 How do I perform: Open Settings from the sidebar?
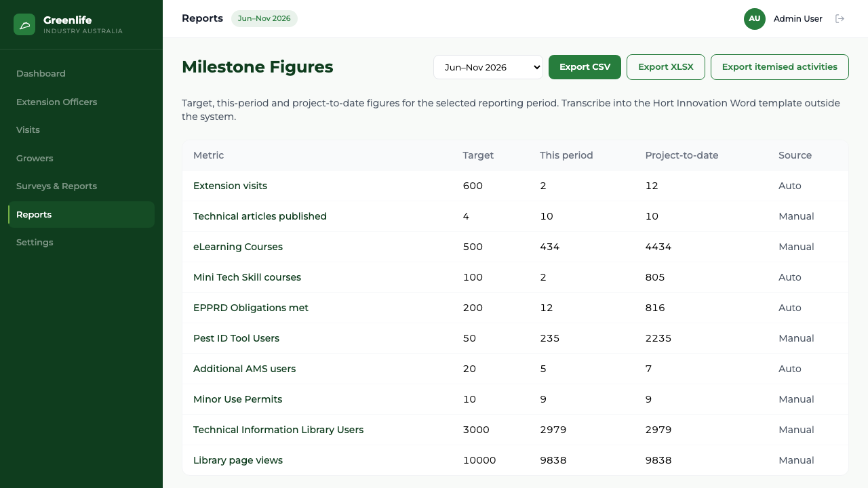coord(81,243)
